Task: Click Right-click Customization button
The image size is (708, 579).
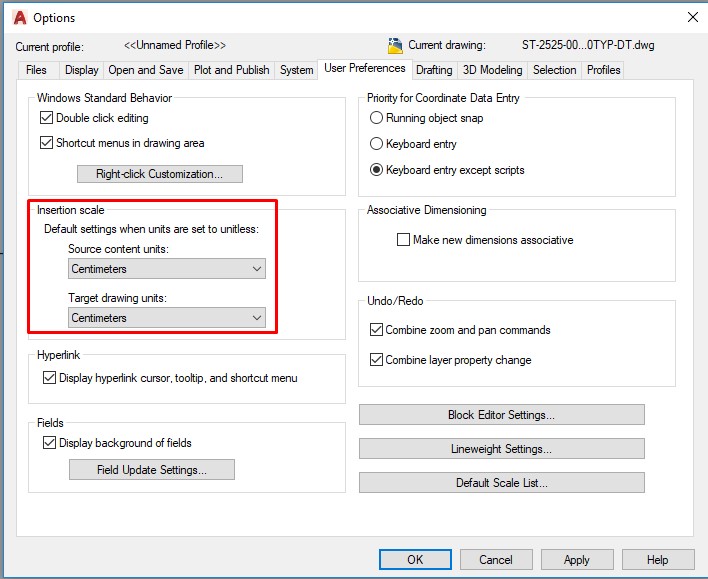Action: click(x=160, y=174)
